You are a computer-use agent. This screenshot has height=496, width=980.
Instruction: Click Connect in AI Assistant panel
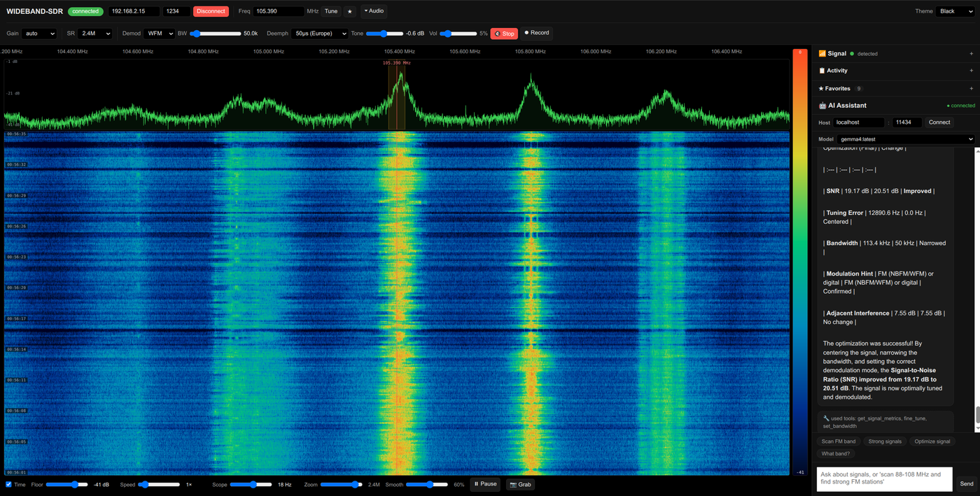pyautogui.click(x=939, y=122)
